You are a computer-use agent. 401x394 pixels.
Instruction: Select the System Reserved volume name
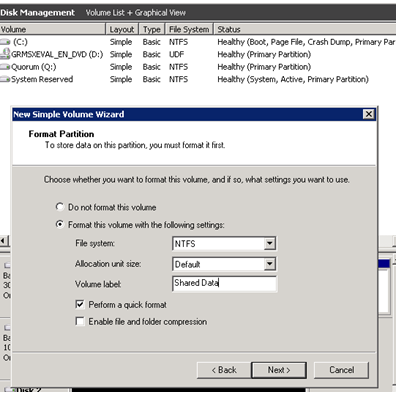[x=42, y=79]
